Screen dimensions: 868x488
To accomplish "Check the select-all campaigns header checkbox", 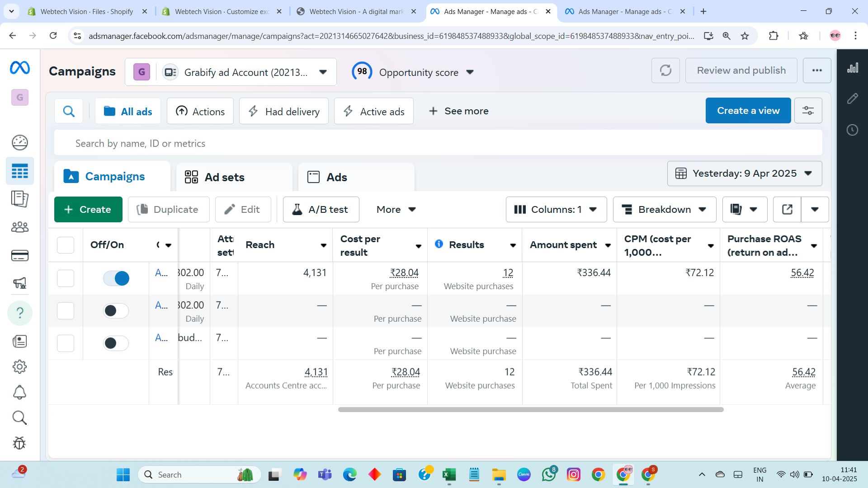I will (x=66, y=245).
